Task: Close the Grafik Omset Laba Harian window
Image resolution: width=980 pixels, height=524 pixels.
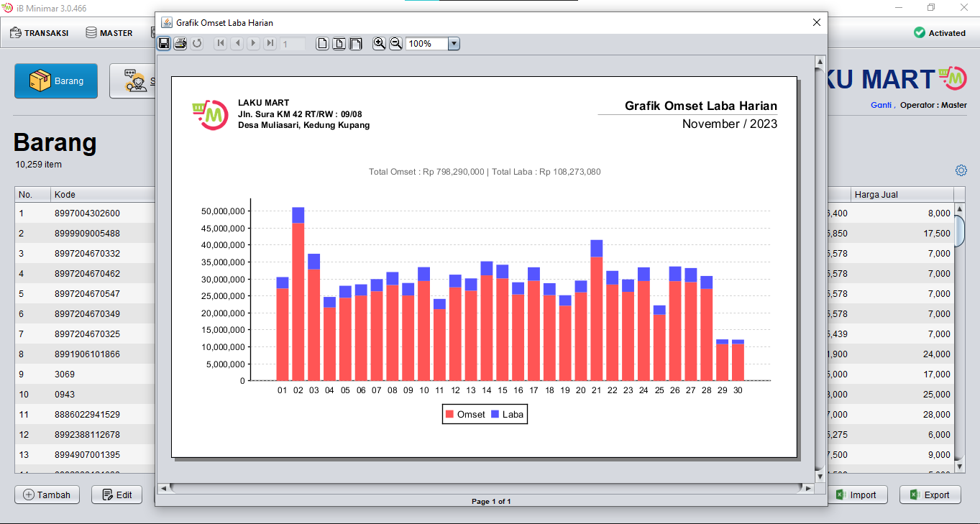Action: pos(817,22)
